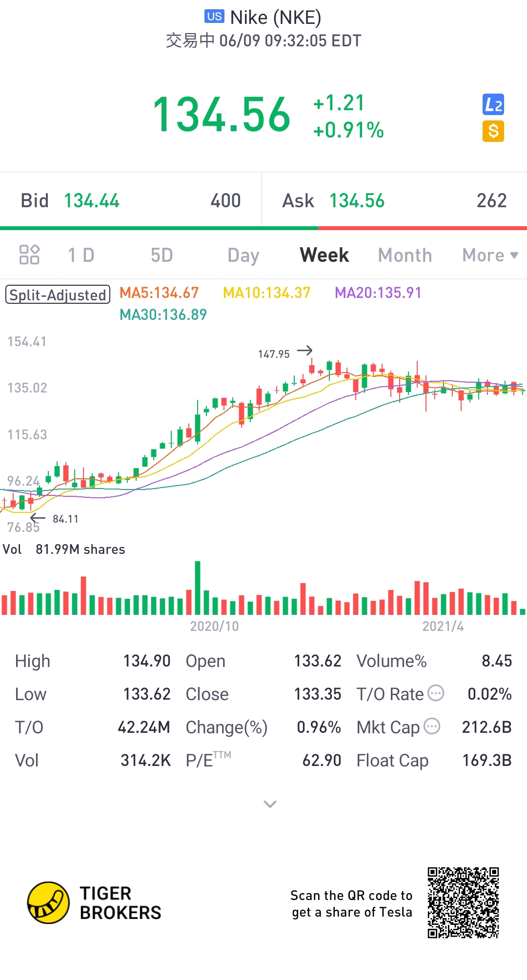Tap the Tiger Brokers logo
This screenshot has width=527, height=980.
coord(94,902)
